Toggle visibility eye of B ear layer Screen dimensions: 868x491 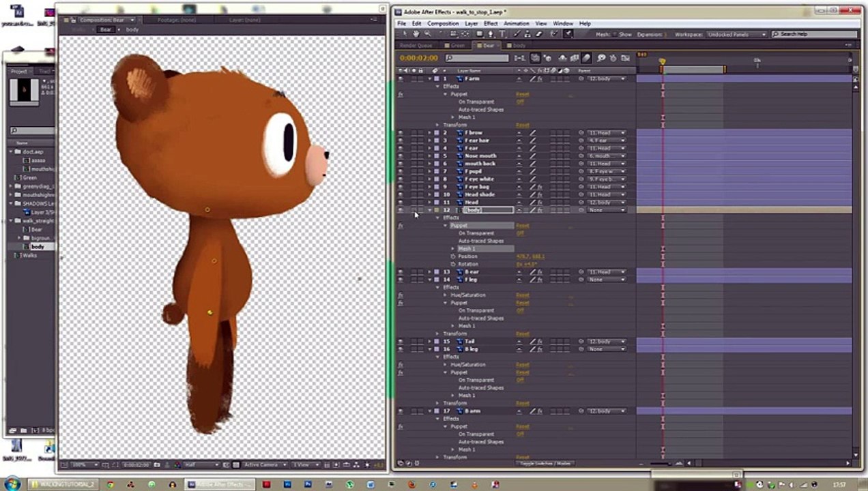coord(401,271)
